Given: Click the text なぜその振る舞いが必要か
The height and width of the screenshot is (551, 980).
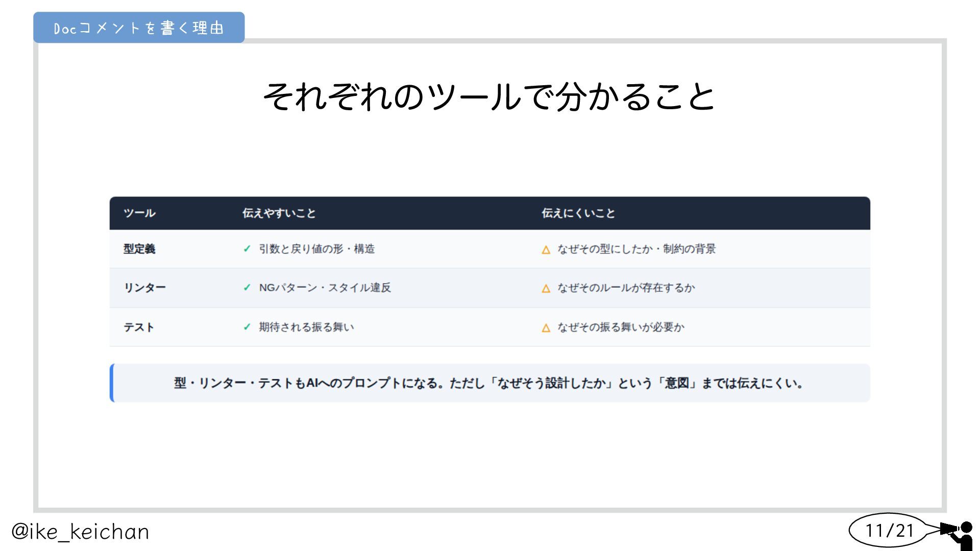Looking at the screenshot, I should point(621,327).
